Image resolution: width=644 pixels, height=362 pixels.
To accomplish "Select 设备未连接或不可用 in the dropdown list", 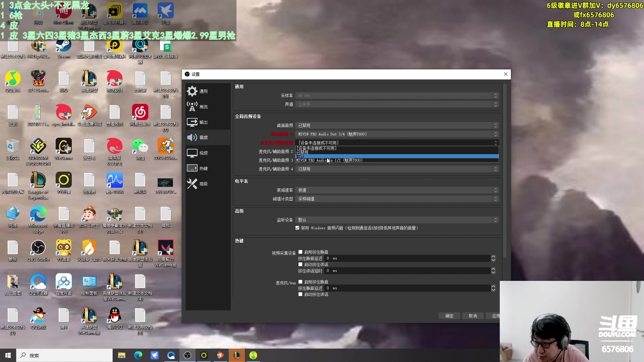I will coord(397,148).
